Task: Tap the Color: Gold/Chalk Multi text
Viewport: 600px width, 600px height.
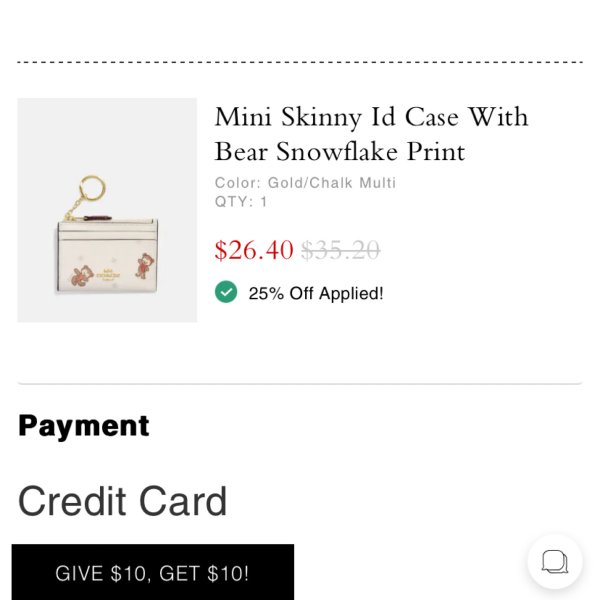Action: tap(305, 183)
